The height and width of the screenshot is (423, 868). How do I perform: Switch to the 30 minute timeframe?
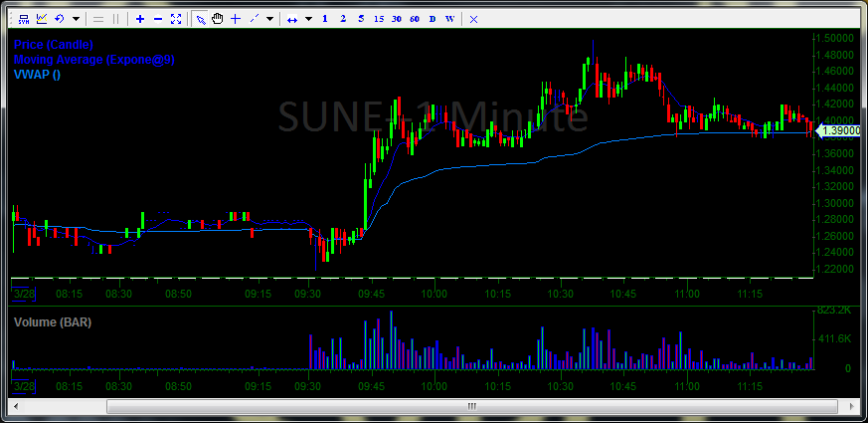(x=397, y=19)
